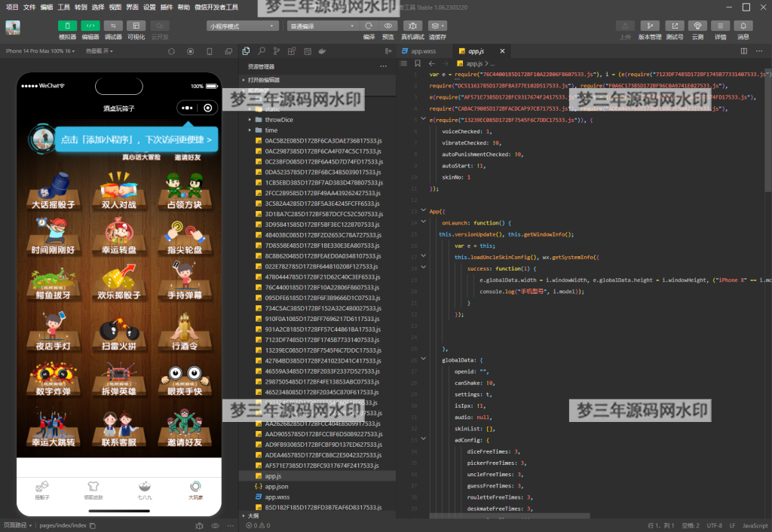The width and height of the screenshot is (772, 532).
Task: Click the simulator refresh icon
Action: point(171,51)
